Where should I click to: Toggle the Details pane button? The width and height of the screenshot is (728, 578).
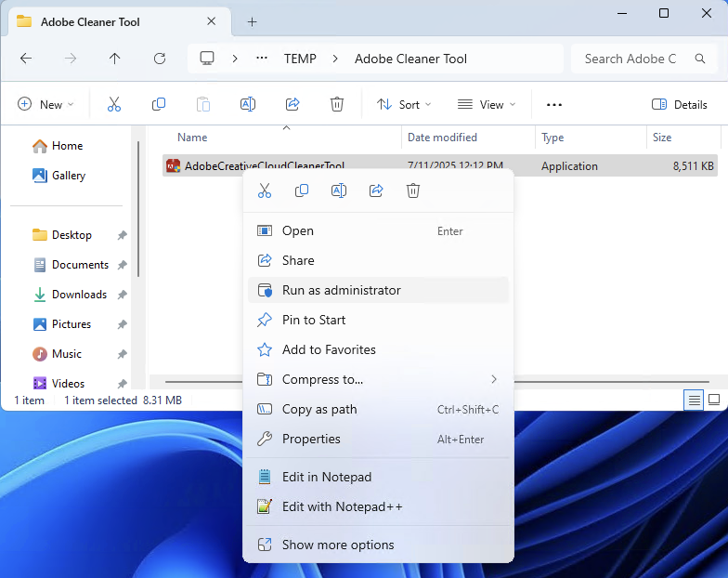(x=680, y=105)
